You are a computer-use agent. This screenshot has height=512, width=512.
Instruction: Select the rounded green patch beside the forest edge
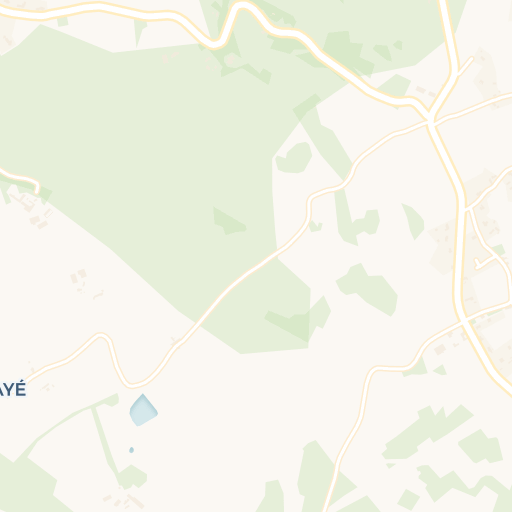tap(294, 158)
